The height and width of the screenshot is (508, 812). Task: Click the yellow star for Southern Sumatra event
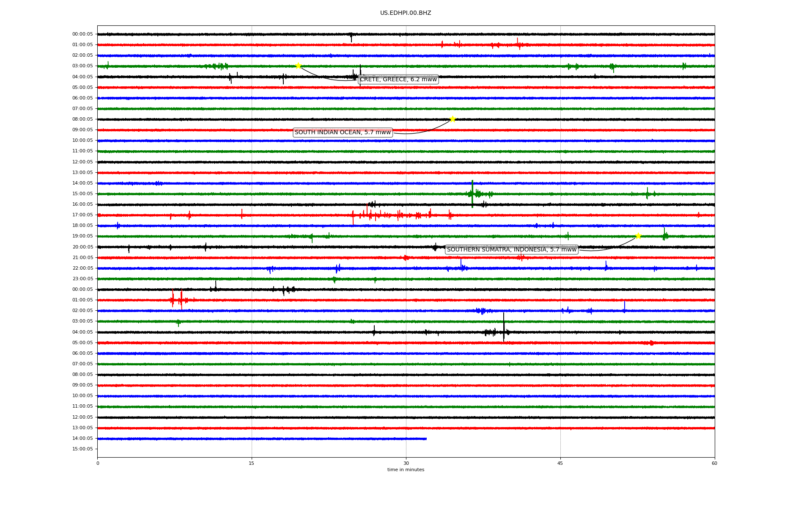click(638, 236)
